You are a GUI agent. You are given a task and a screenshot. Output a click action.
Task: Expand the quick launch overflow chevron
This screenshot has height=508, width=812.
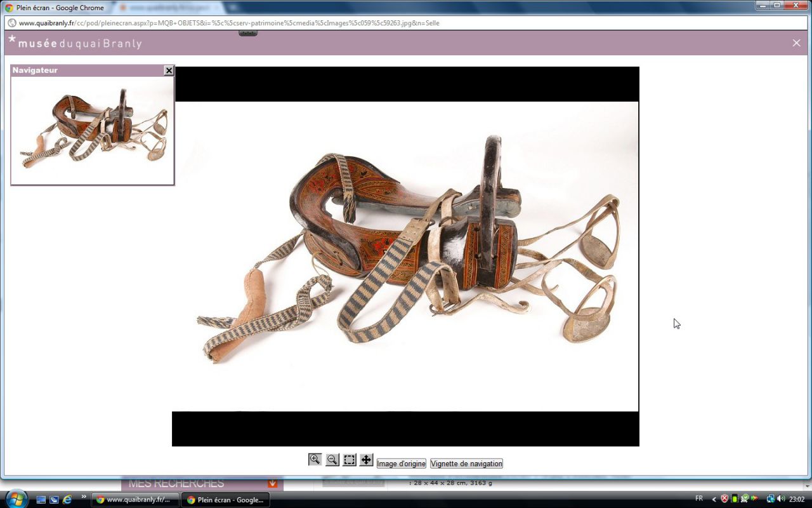84,497
